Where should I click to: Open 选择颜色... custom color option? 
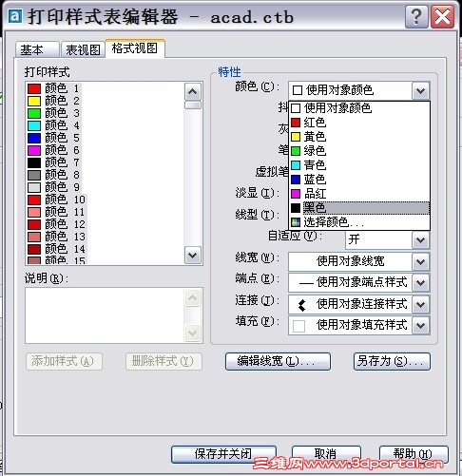click(x=359, y=222)
